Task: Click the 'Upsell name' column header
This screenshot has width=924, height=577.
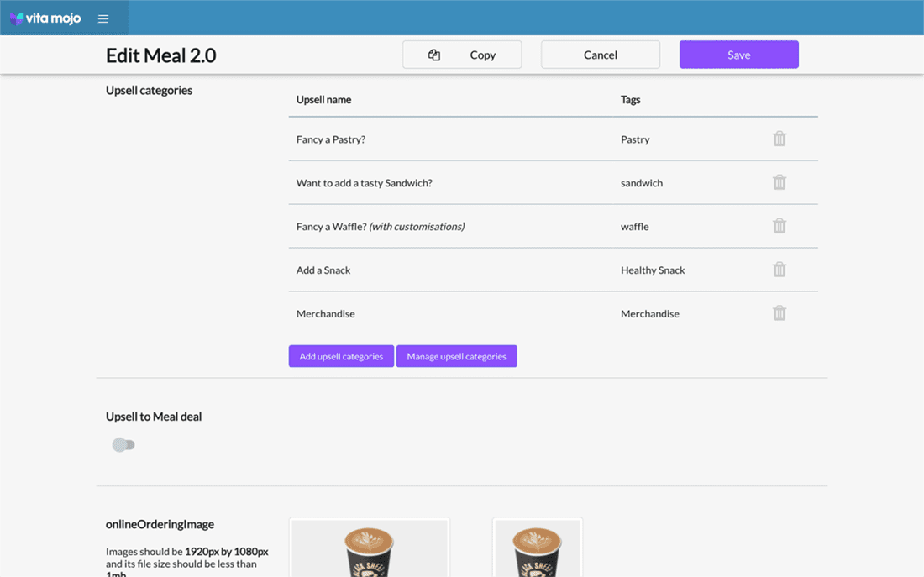Action: 323,100
